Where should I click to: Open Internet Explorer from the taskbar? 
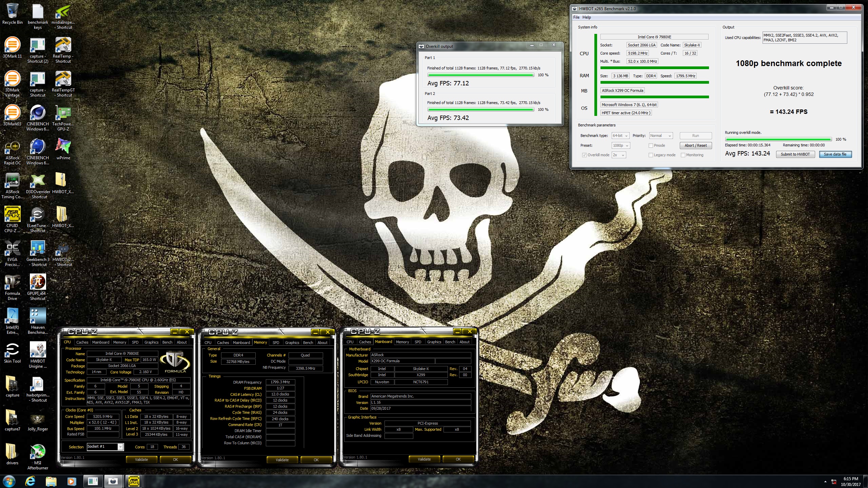30,481
